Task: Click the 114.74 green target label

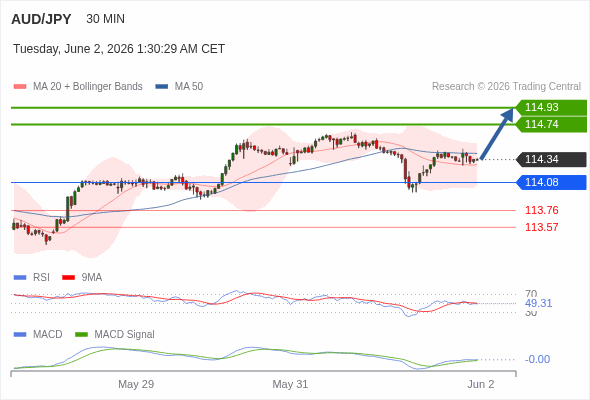Action: tap(551, 125)
